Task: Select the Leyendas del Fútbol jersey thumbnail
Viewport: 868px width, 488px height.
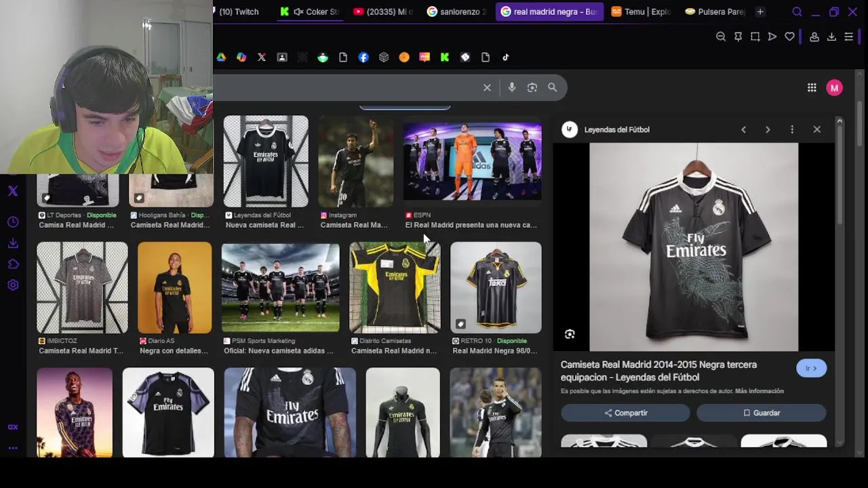Action: click(266, 161)
